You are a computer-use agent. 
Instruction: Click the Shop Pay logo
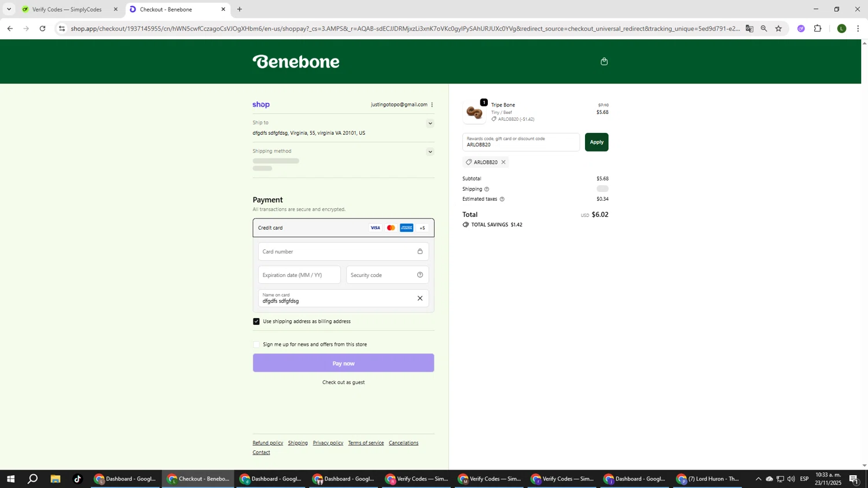pyautogui.click(x=261, y=105)
